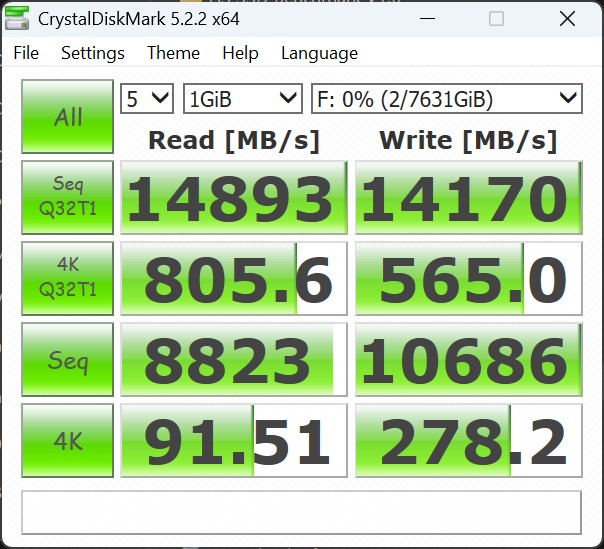Run the Seq benchmark button
Viewport: 604px width, 549px height.
[68, 360]
